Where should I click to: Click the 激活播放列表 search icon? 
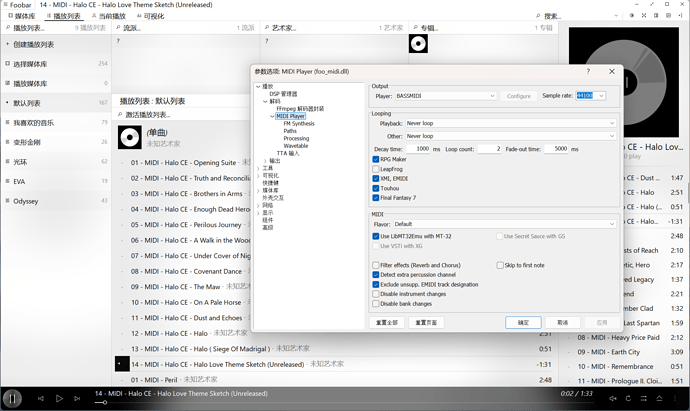120,115
